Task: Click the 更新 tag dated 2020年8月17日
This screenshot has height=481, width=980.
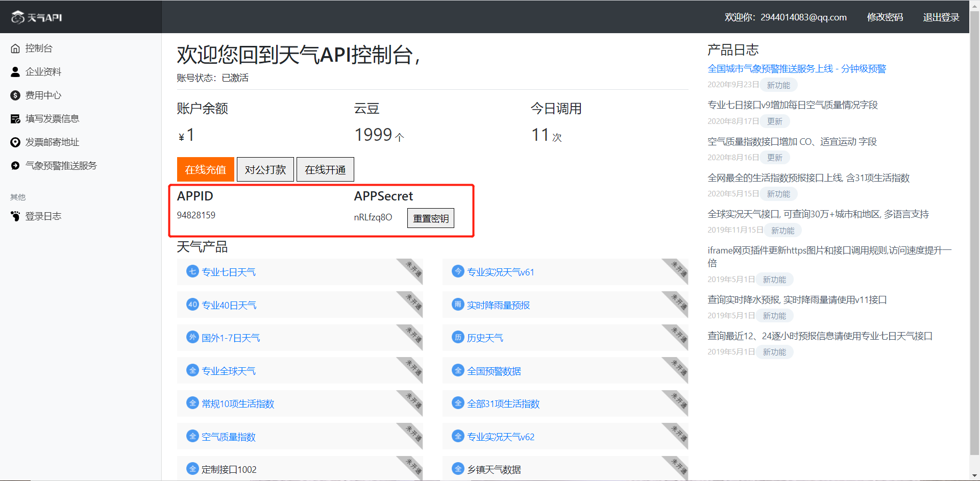Action: (x=774, y=121)
